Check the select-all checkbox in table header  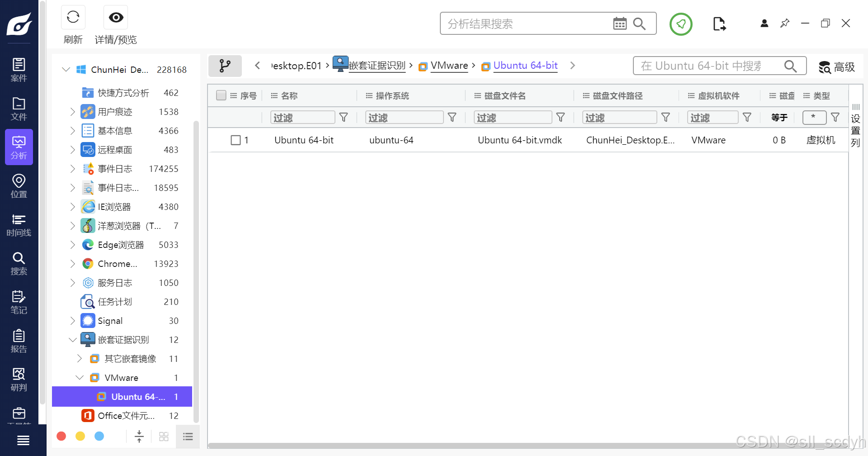tap(221, 95)
